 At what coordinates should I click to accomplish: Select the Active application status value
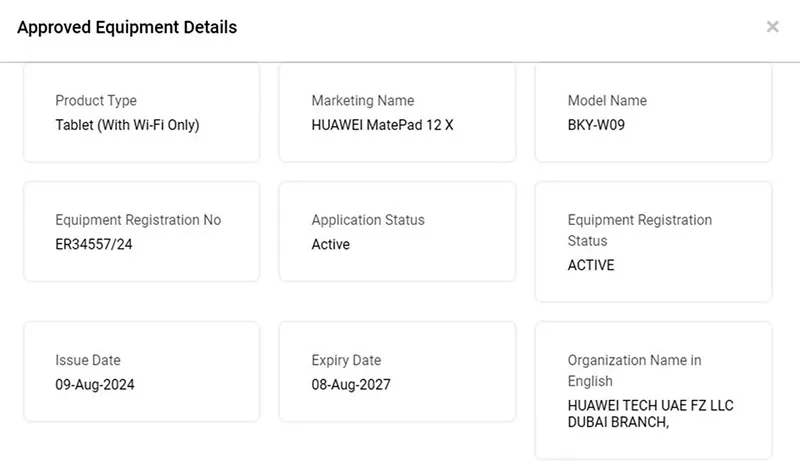pos(331,244)
